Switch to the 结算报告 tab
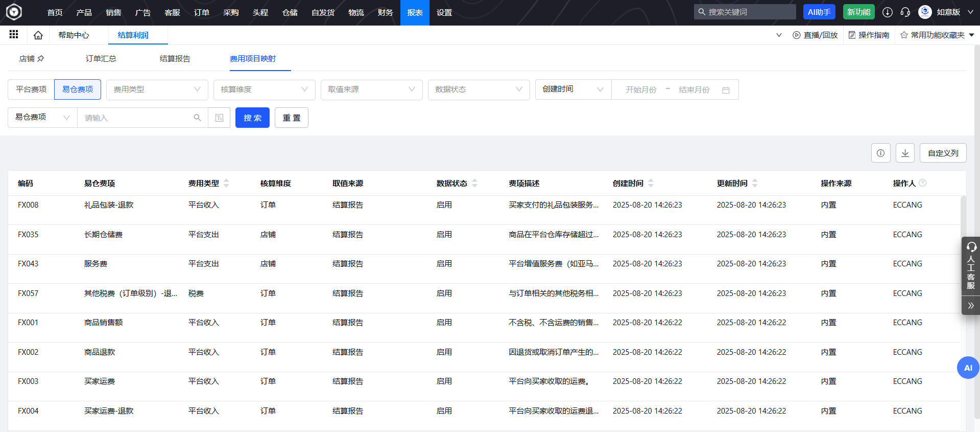This screenshot has height=432, width=980. tap(175, 59)
